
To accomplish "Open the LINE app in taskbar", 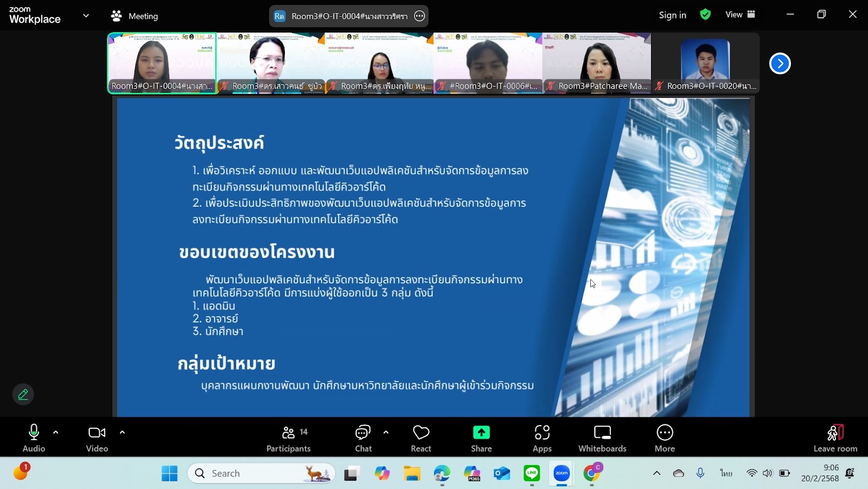I will pos(532,474).
